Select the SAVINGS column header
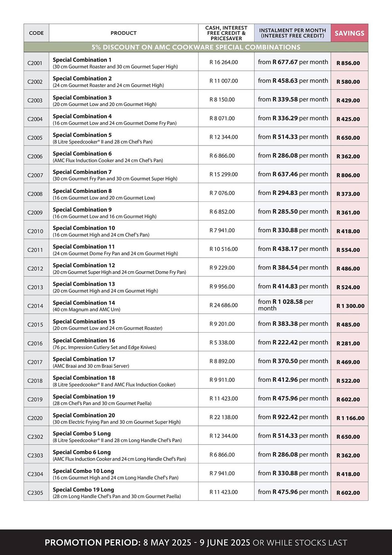The image size is (392, 555). coord(349,33)
